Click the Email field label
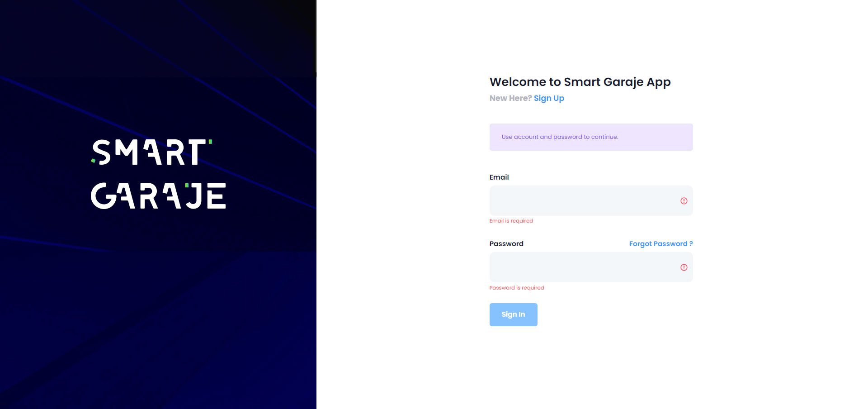868x409 pixels. coord(499,177)
